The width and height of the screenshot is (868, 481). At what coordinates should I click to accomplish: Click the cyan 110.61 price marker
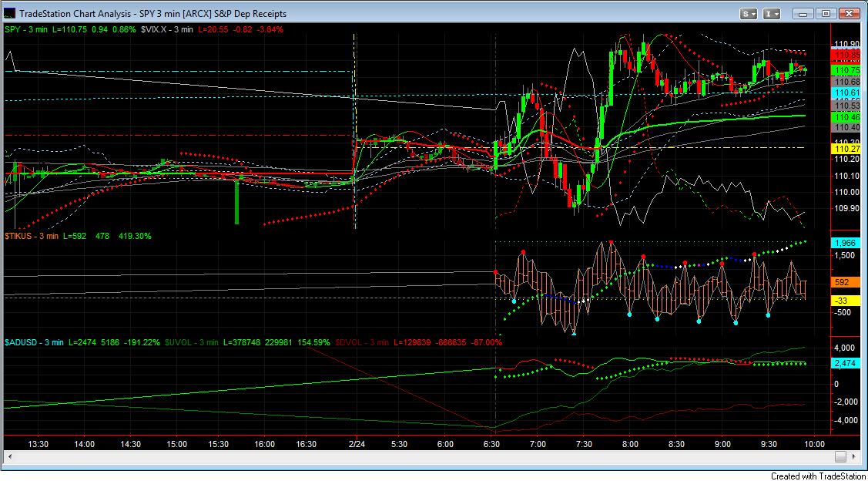point(847,92)
